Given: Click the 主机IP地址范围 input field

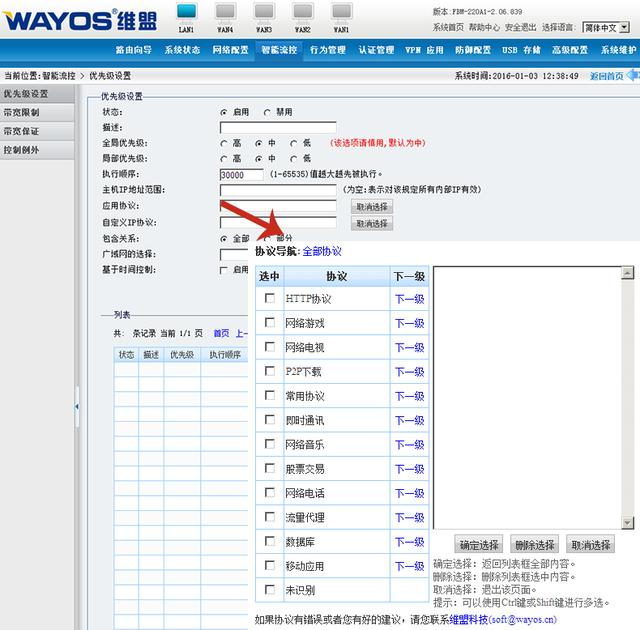Looking at the screenshot, I should (278, 190).
